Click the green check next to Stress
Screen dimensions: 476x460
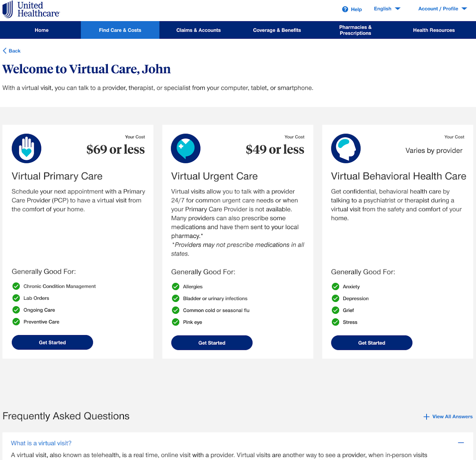pyautogui.click(x=335, y=322)
